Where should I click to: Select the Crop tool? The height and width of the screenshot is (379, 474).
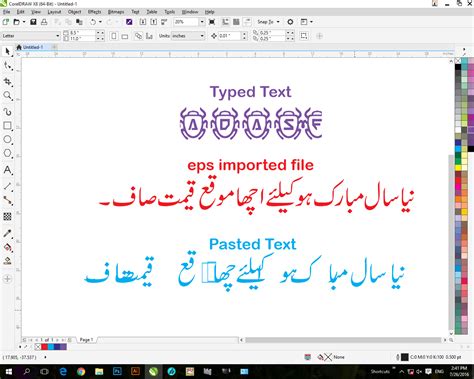point(8,82)
